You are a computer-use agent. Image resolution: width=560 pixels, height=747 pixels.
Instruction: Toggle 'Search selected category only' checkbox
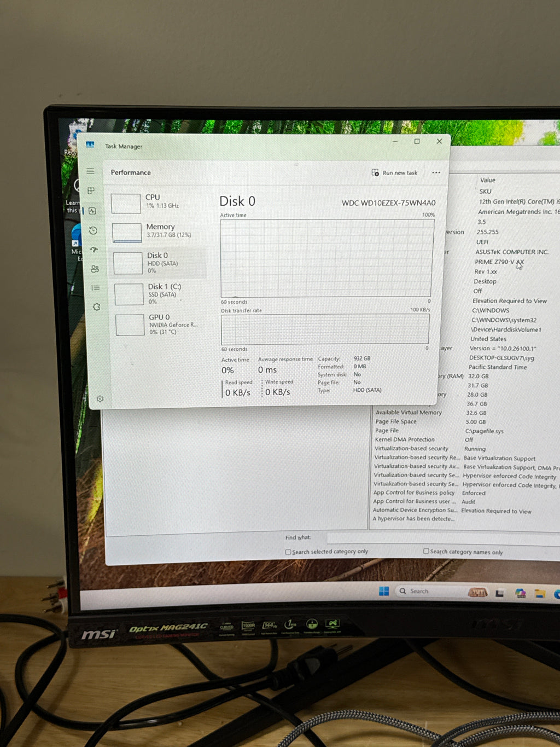tap(288, 552)
